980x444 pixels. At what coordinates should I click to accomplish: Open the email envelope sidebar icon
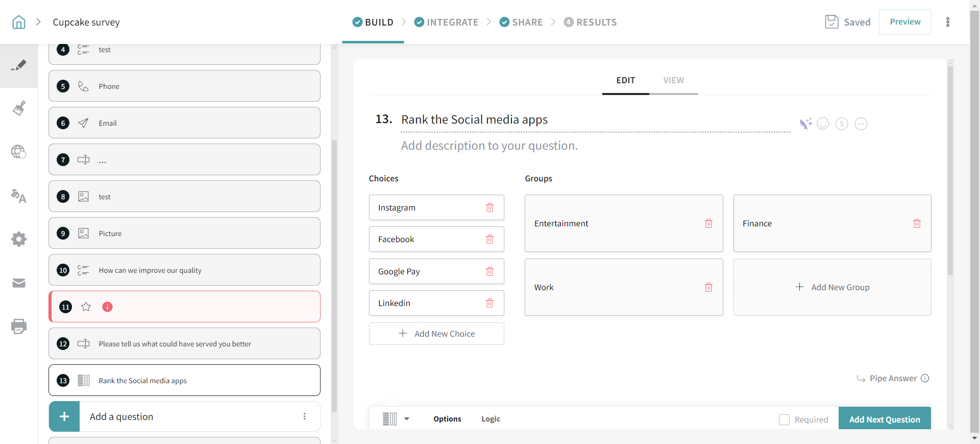tap(19, 283)
